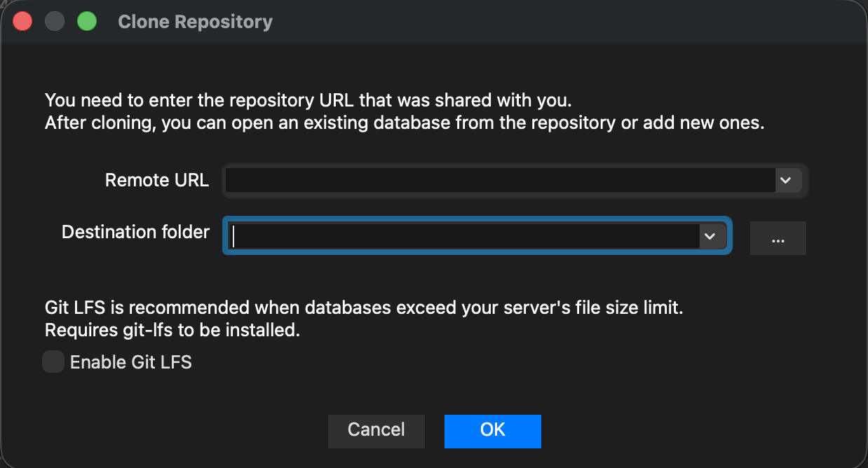Click the green zoom window button
Image resolution: width=868 pixels, height=468 pixels.
tap(87, 22)
